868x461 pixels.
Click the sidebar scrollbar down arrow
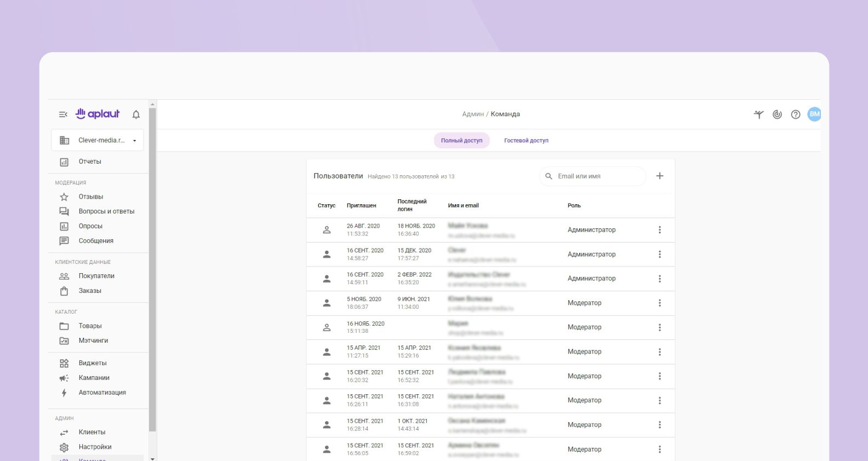pyautogui.click(x=152, y=458)
